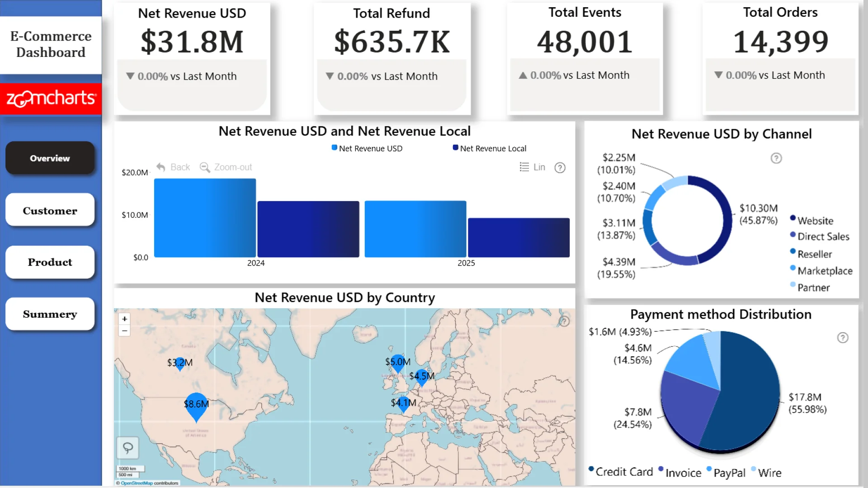Click help icon on revenue bar chart
The height and width of the screenshot is (488, 868).
(560, 168)
